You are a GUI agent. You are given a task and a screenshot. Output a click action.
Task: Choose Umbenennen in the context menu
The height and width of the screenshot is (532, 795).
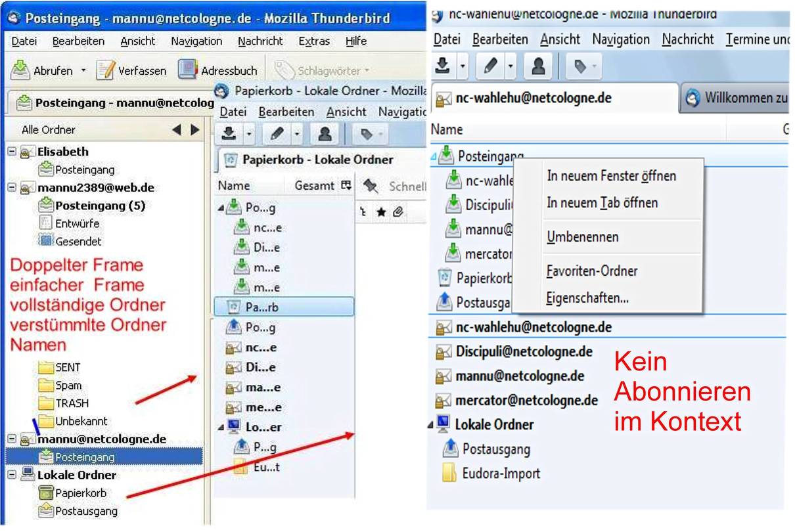582,237
